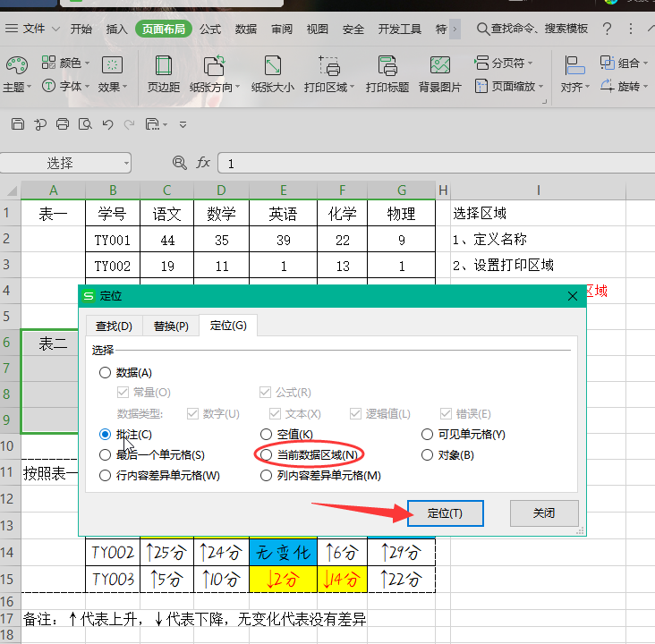Open the 主题 theme icon
The width and height of the screenshot is (655, 644).
pyautogui.click(x=17, y=65)
